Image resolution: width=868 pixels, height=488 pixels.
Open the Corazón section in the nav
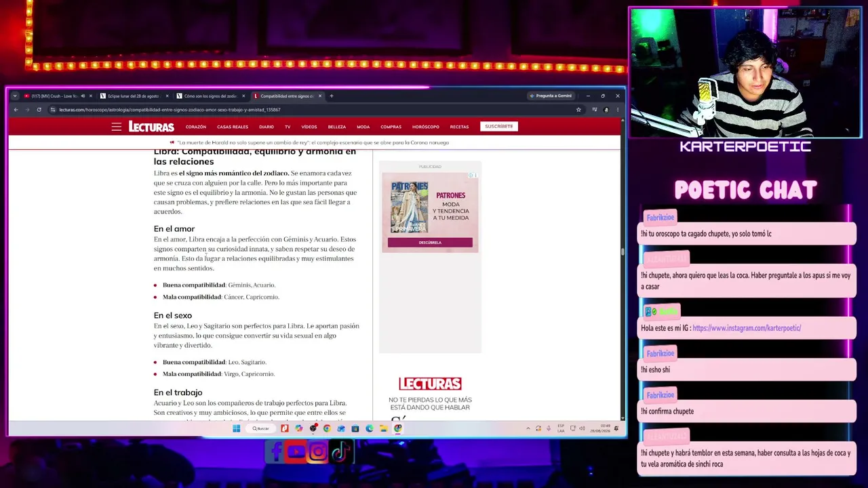196,127
